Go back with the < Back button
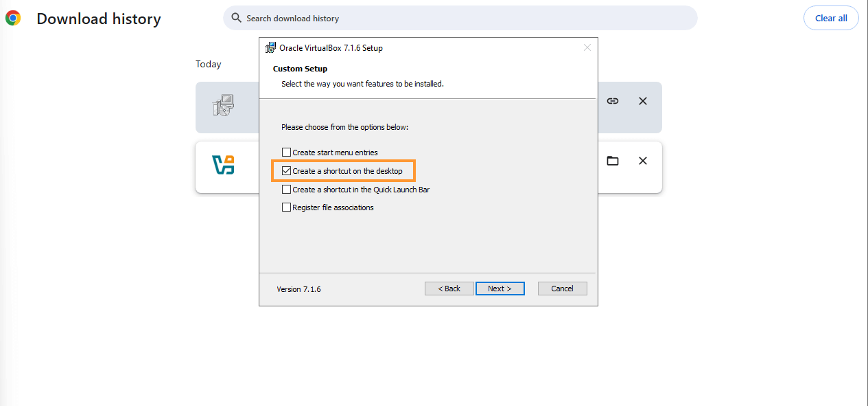This screenshot has height=406, width=868. tap(449, 289)
